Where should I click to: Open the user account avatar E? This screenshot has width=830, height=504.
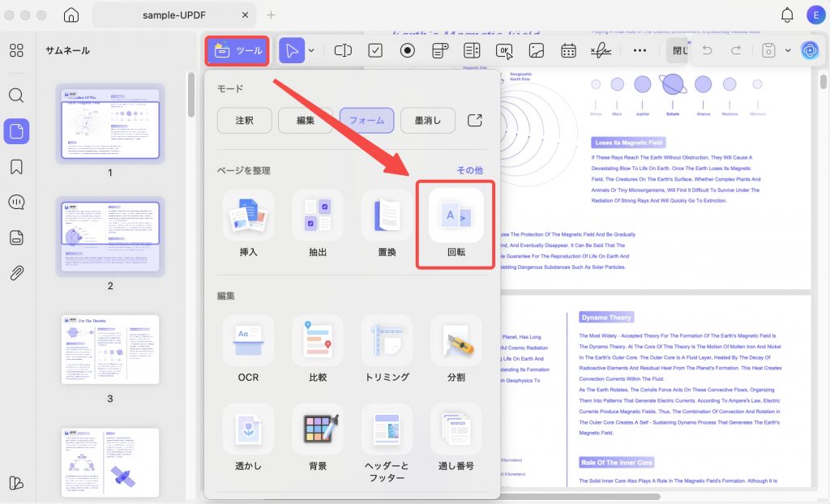815,15
